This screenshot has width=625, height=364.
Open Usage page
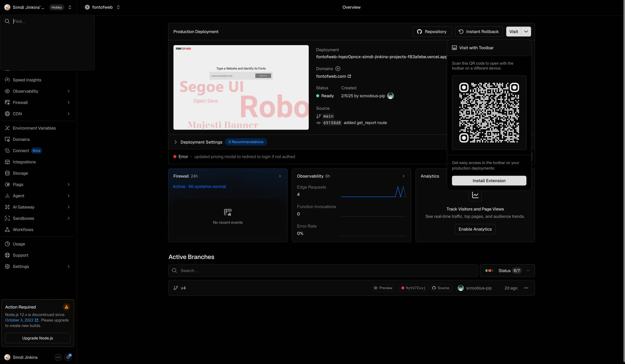point(37,244)
